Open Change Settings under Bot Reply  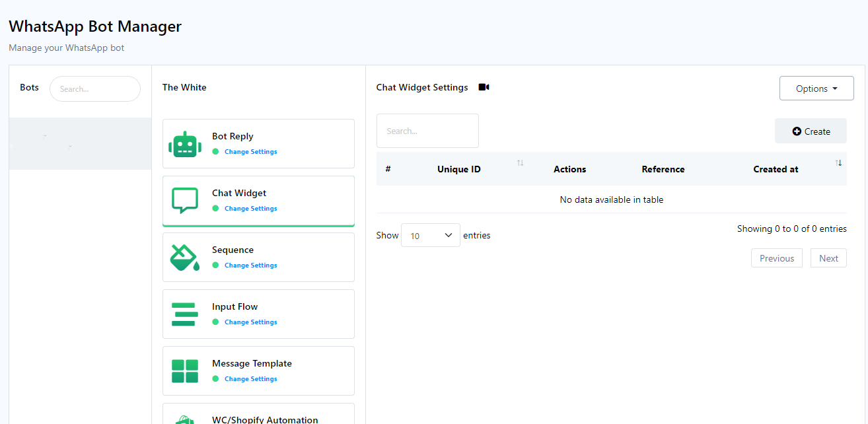click(250, 152)
